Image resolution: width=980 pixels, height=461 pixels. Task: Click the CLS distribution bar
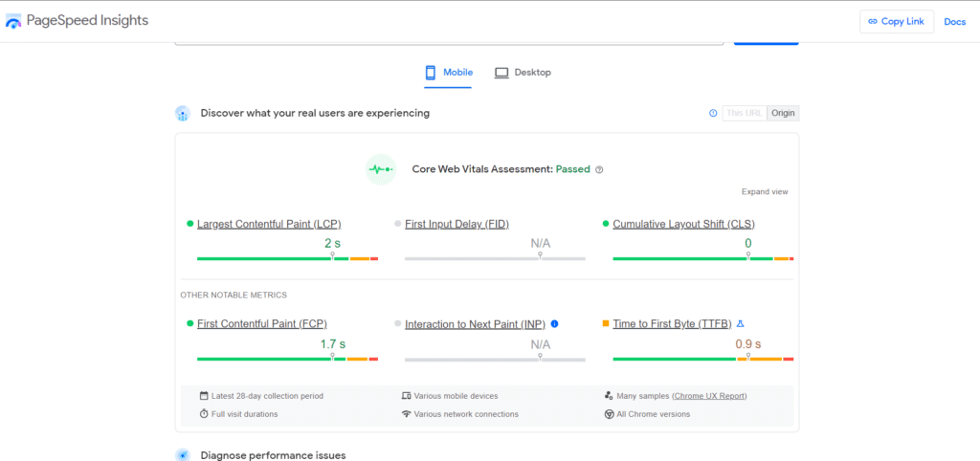703,258
